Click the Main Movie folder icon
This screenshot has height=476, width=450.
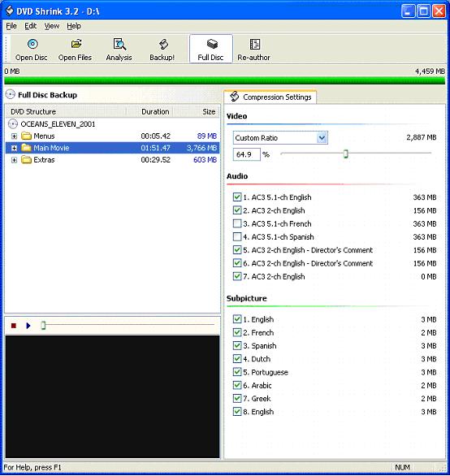27,148
